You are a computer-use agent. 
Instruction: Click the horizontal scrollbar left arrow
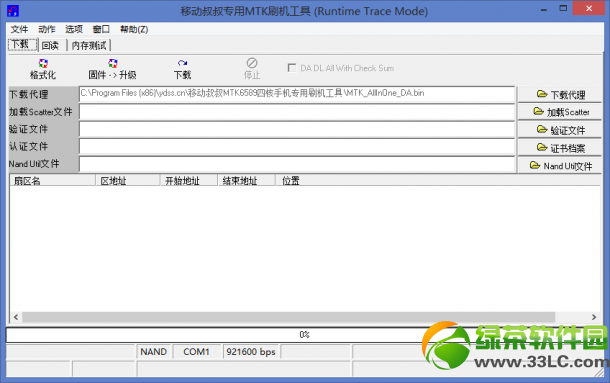[16, 317]
